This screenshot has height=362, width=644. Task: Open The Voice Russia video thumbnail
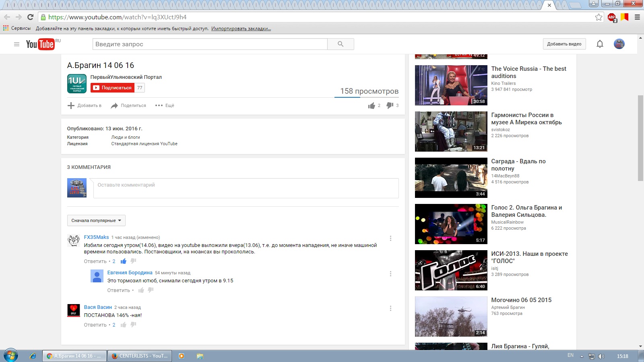point(451,85)
